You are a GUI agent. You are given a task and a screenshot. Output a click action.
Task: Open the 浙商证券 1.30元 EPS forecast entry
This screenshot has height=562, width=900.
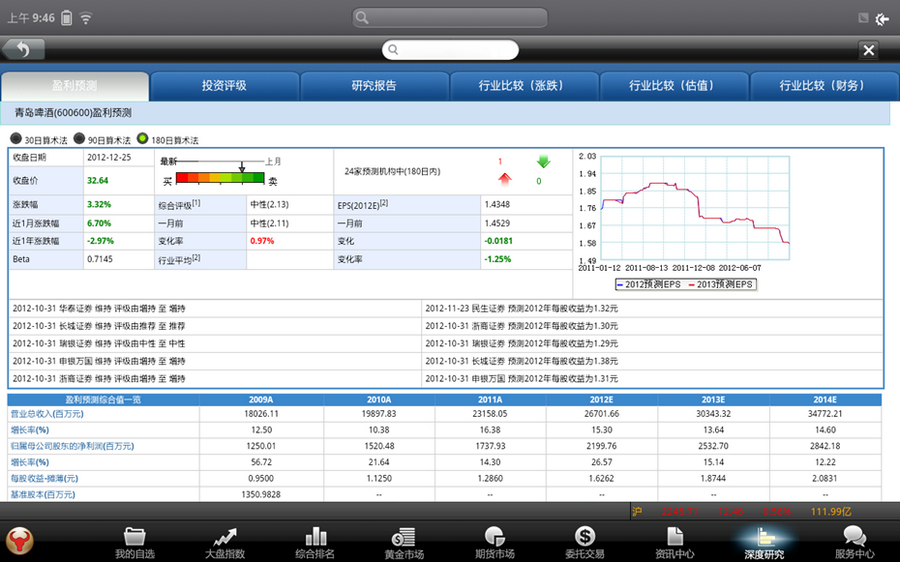[x=521, y=326]
